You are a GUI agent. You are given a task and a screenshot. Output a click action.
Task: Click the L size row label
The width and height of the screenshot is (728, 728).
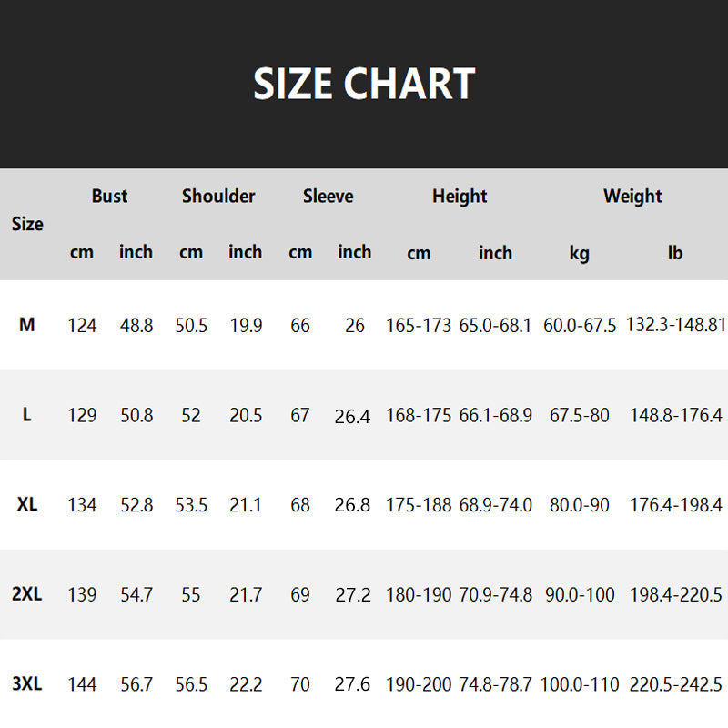(27, 415)
